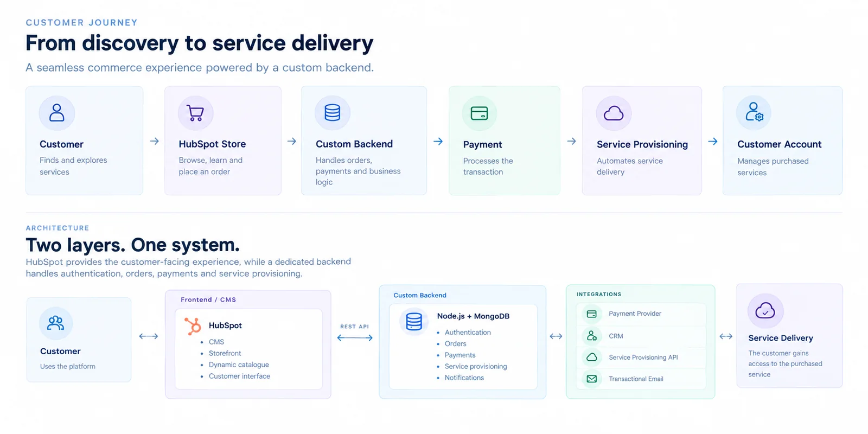The image size is (868, 434).
Task: Click the 'Frontend / CMS' panel label
Action: point(208,299)
